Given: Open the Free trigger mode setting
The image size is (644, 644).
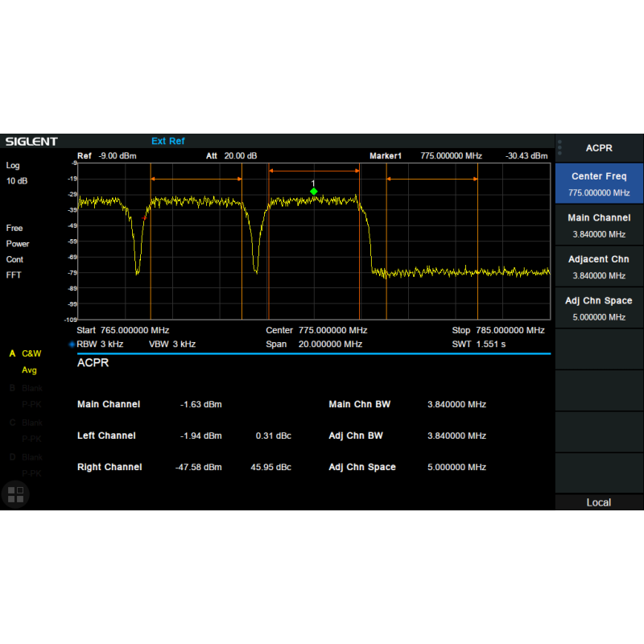Looking at the screenshot, I should pos(15,228).
